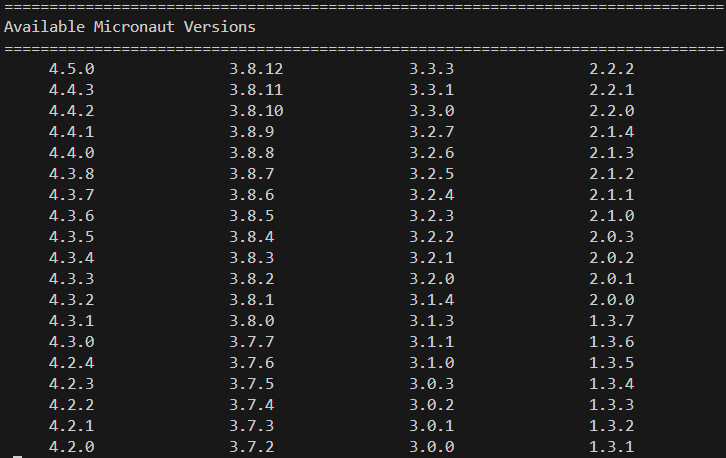726x458 pixels.
Task: Click version 3.2.5
Action: (x=432, y=174)
